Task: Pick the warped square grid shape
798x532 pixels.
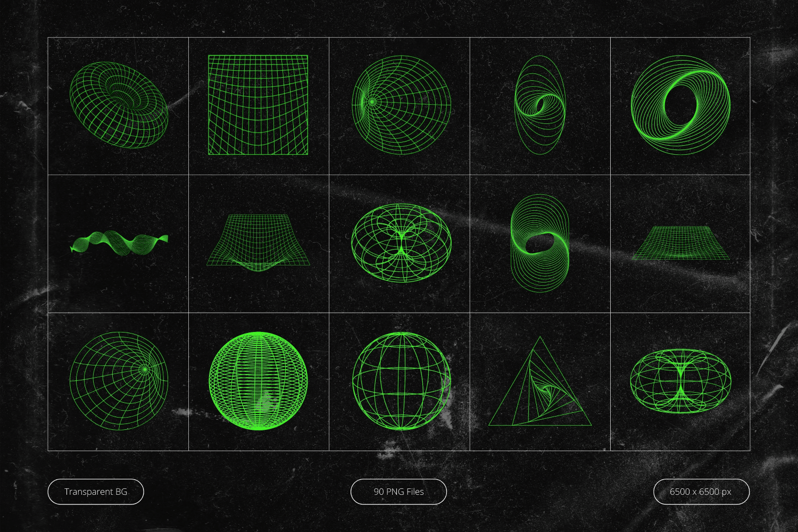Action: (258, 105)
